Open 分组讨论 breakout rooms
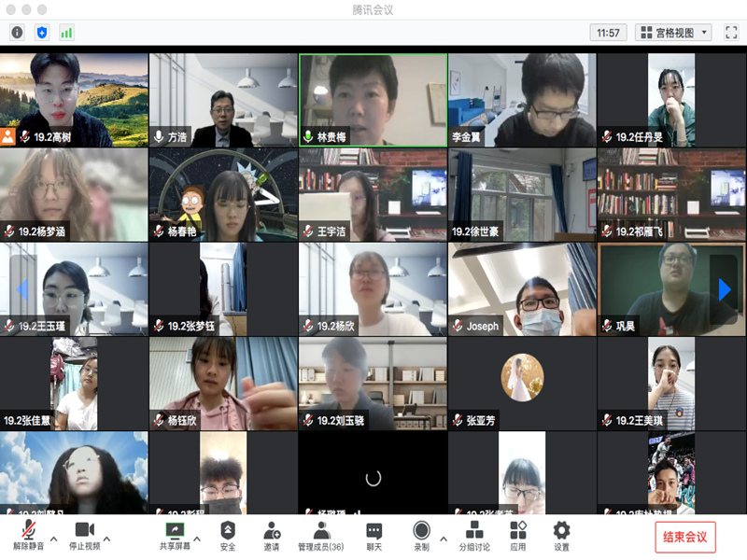747x560 pixels. tap(474, 536)
